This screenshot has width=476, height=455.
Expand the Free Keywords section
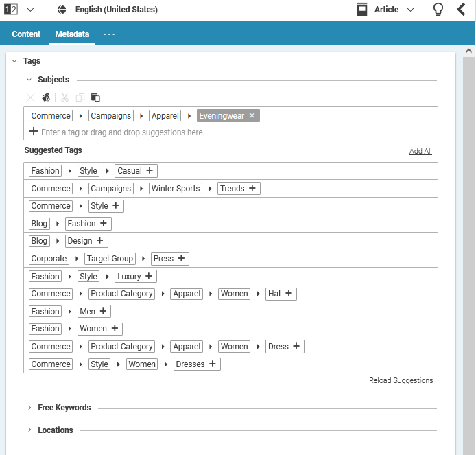tap(29, 408)
